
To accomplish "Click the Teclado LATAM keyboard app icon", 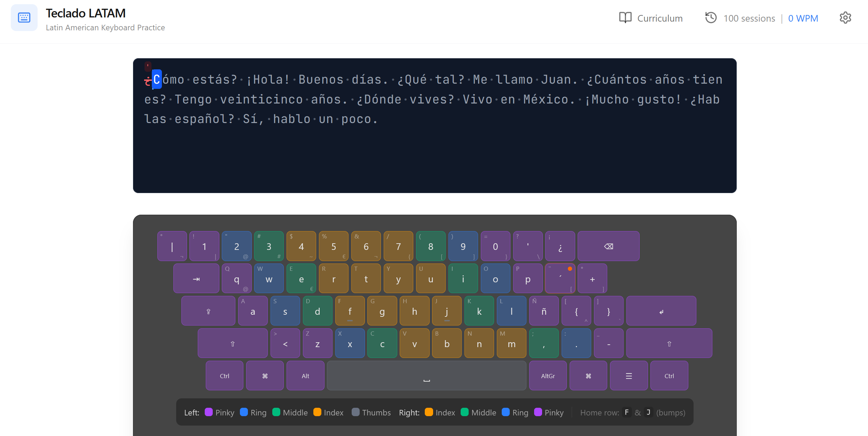I will pyautogui.click(x=24, y=18).
